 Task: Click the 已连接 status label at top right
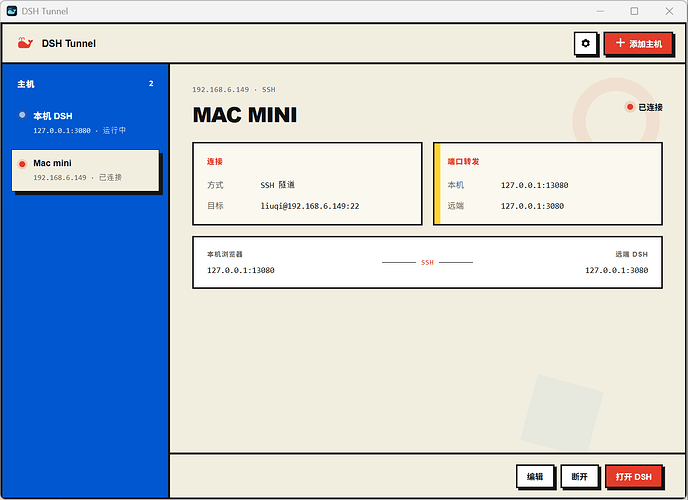[x=650, y=107]
